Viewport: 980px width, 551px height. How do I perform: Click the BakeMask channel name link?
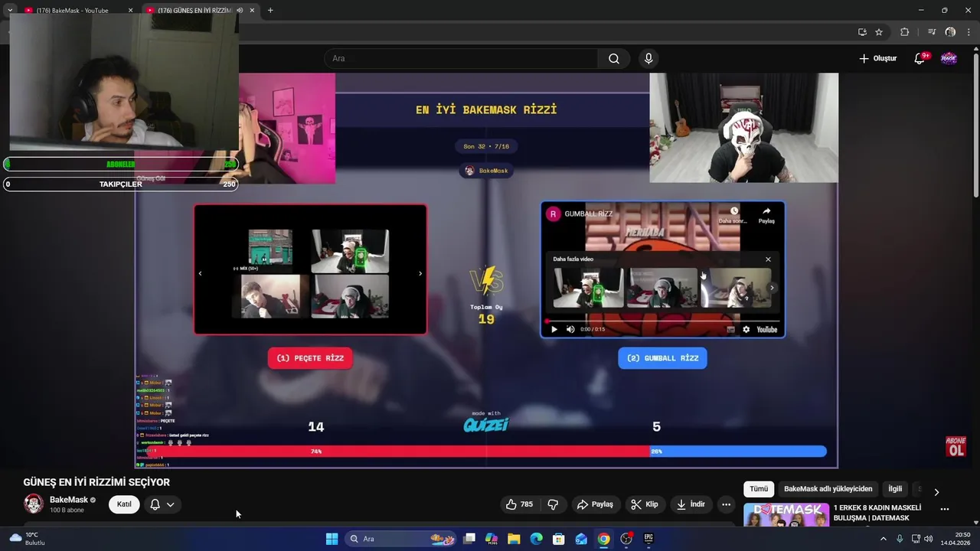(x=69, y=500)
